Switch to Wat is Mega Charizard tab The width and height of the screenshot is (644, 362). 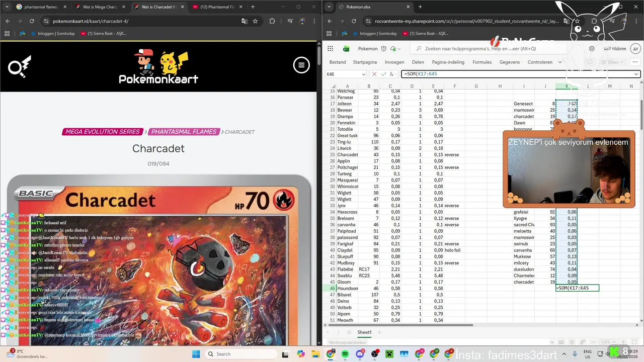[x=101, y=7]
